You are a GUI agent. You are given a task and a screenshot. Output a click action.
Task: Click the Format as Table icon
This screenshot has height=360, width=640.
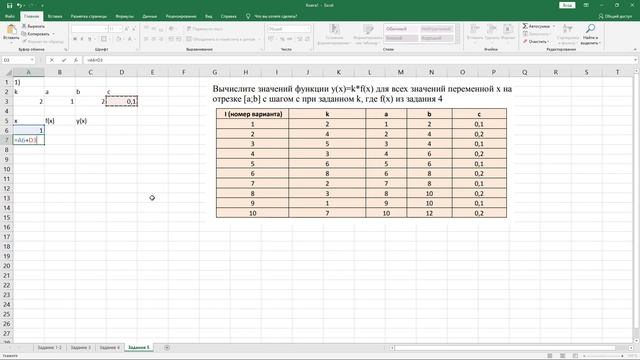click(x=368, y=29)
